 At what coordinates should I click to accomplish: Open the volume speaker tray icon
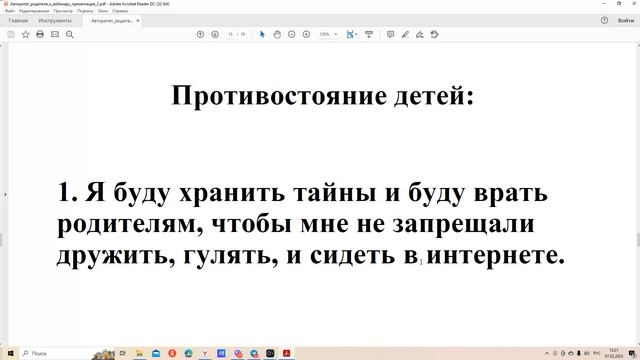click(587, 353)
